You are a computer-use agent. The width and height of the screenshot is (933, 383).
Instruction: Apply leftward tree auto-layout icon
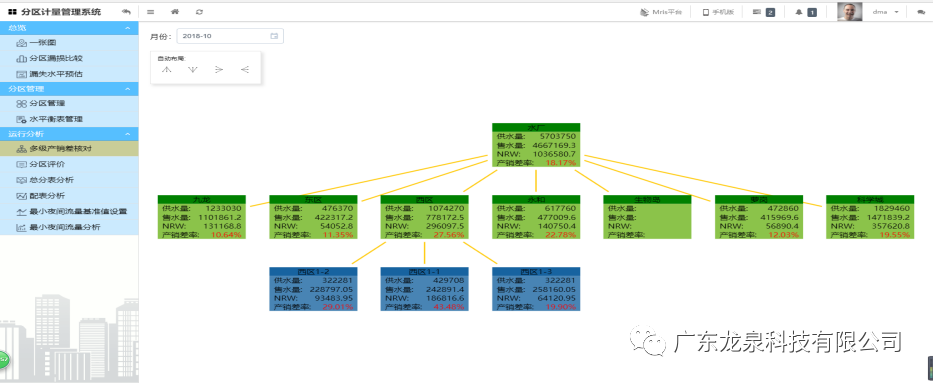pos(245,70)
